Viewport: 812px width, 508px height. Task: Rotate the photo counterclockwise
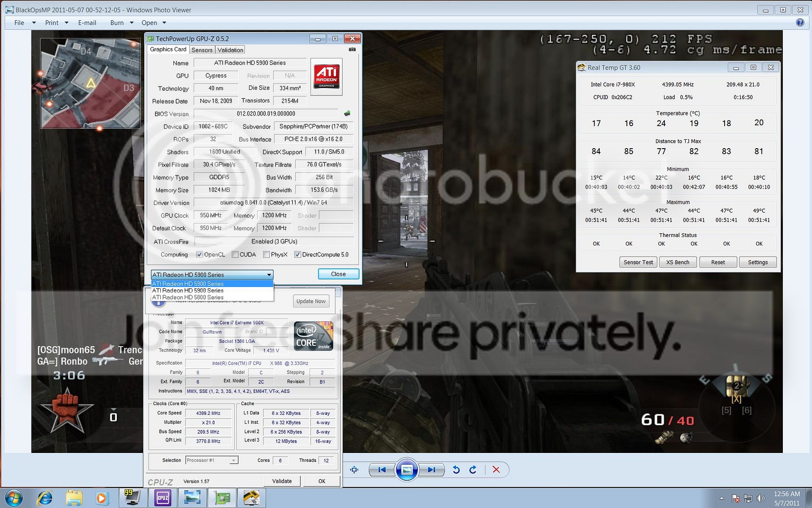click(456, 469)
